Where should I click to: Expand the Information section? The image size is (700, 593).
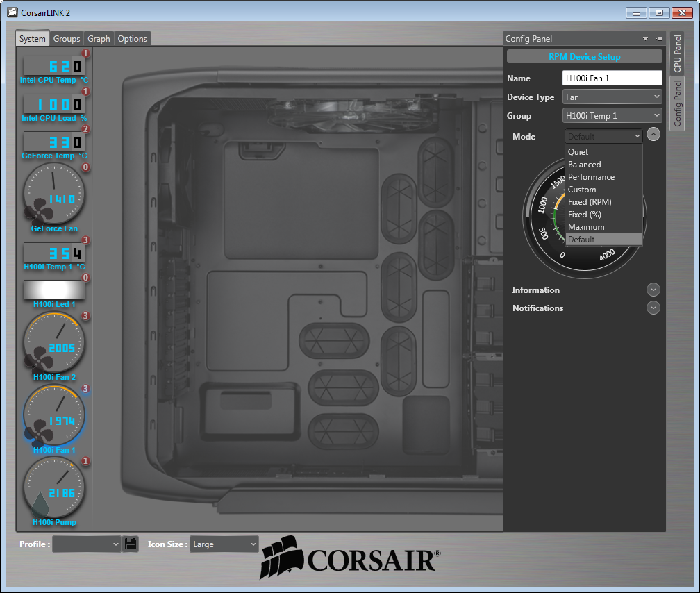tap(653, 290)
